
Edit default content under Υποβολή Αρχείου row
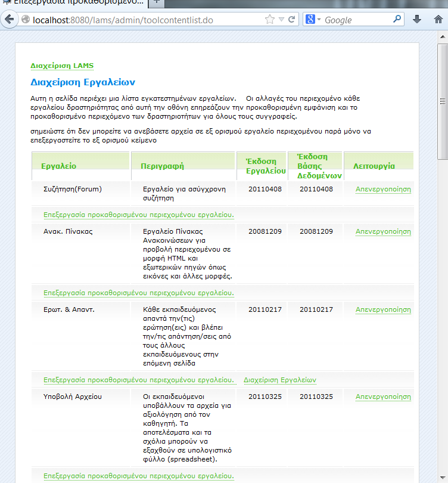[138, 476]
